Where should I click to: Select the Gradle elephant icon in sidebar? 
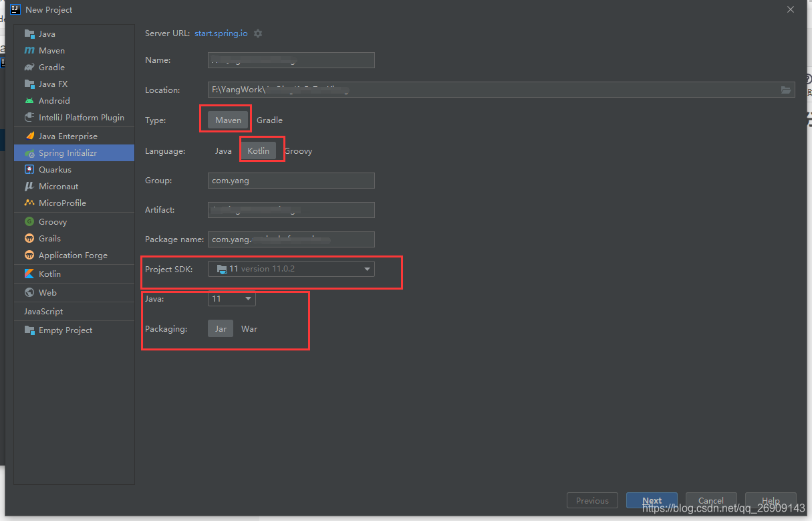point(29,67)
